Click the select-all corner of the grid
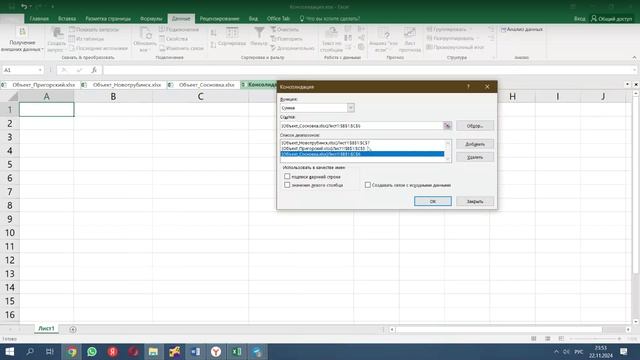Image resolution: width=640 pixels, height=360 pixels. (x=9, y=97)
